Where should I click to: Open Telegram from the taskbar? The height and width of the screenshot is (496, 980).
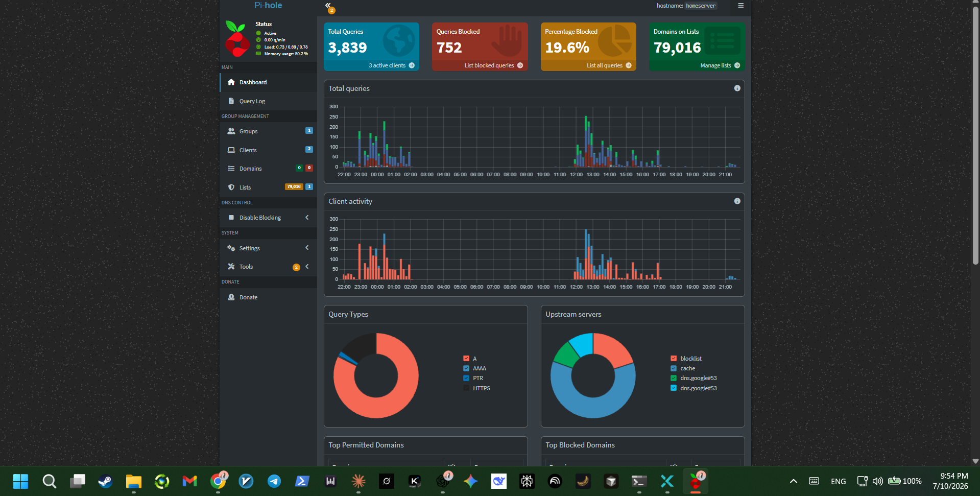click(x=274, y=481)
